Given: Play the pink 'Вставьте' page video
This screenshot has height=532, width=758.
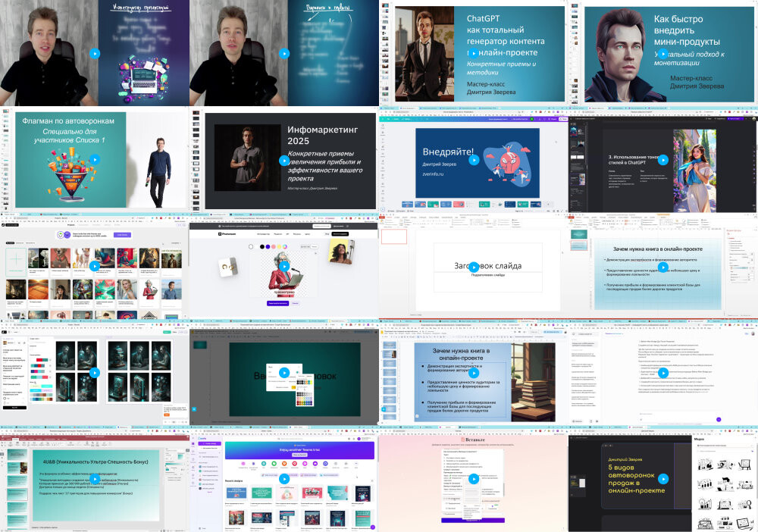Looking at the screenshot, I should click(x=473, y=478).
